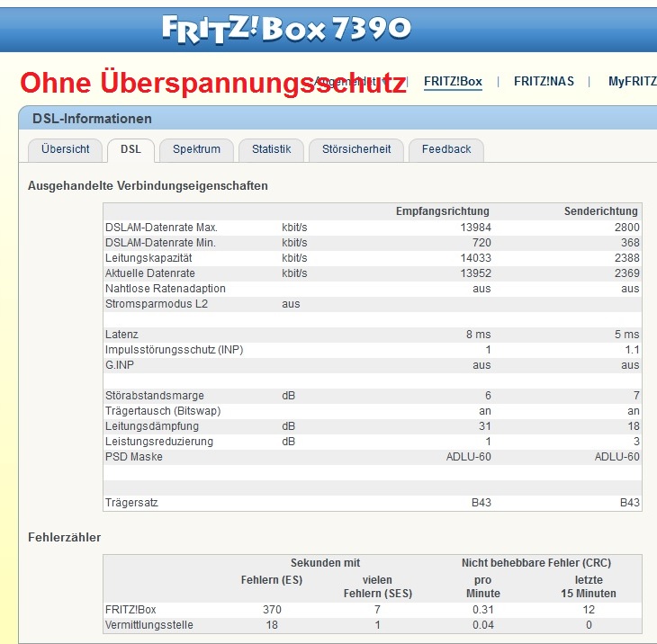The height and width of the screenshot is (644, 657).
Task: Switch to the Übersicht tab
Action: [x=65, y=149]
